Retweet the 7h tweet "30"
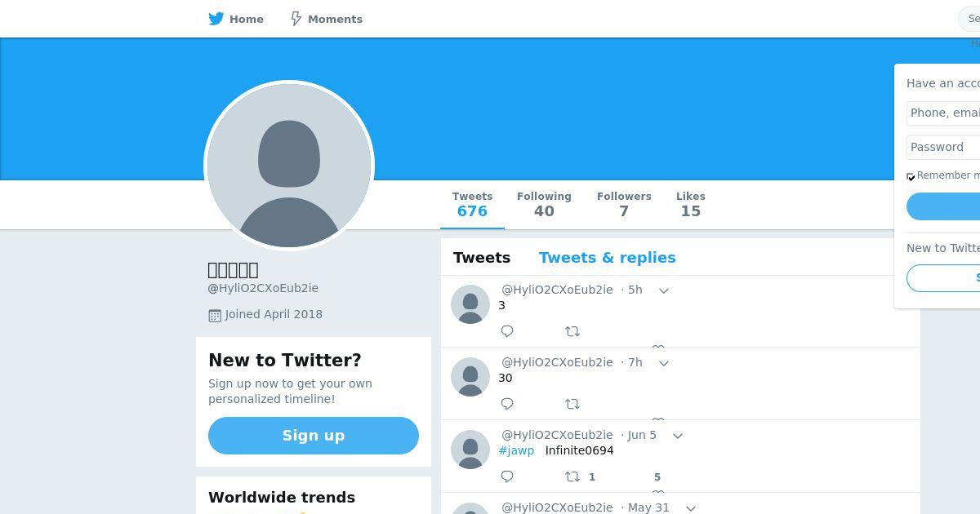The image size is (980, 514). [x=572, y=404]
